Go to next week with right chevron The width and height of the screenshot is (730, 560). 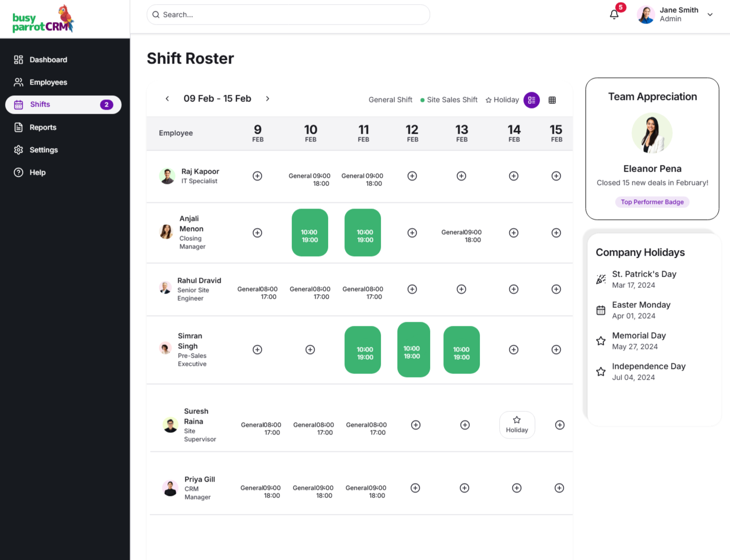(268, 98)
